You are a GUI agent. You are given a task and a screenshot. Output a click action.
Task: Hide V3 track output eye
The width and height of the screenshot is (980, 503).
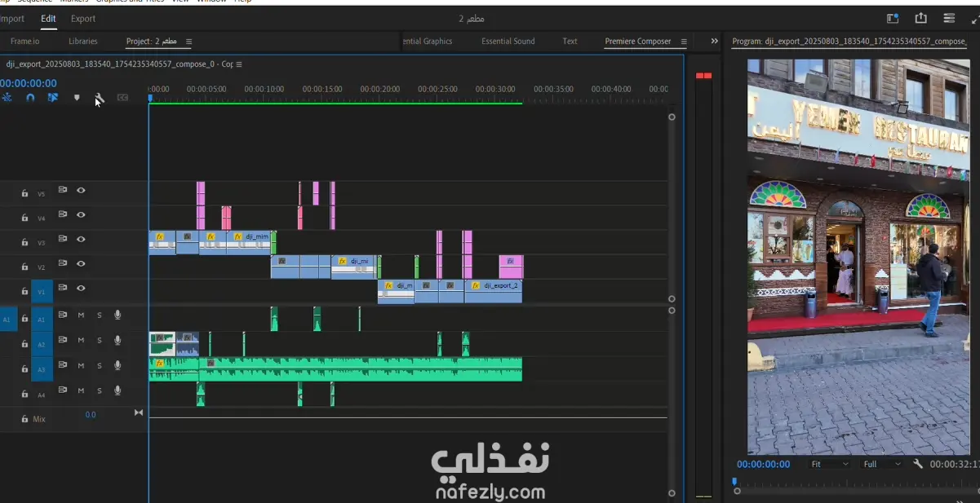click(x=81, y=239)
